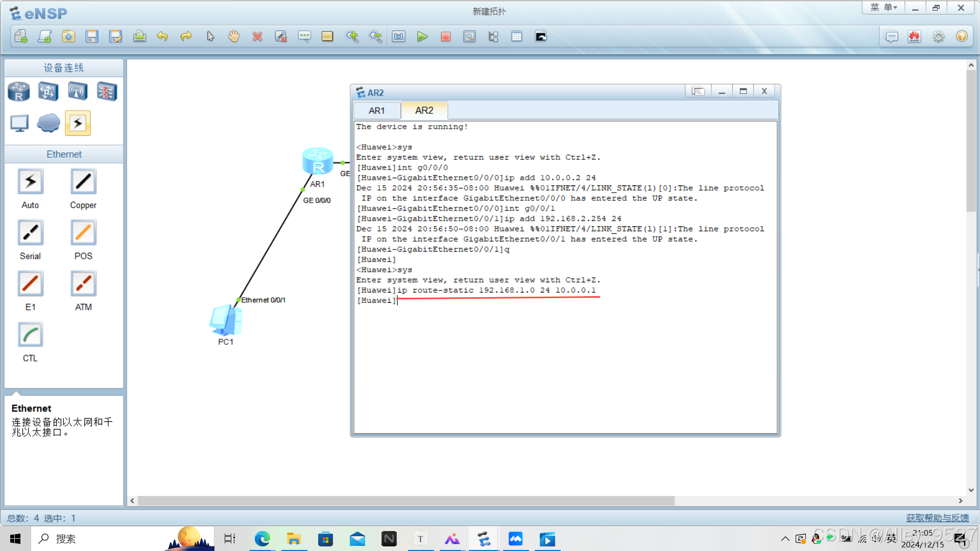The width and height of the screenshot is (980, 551).
Task: Select the hand pan tool
Action: point(234,36)
